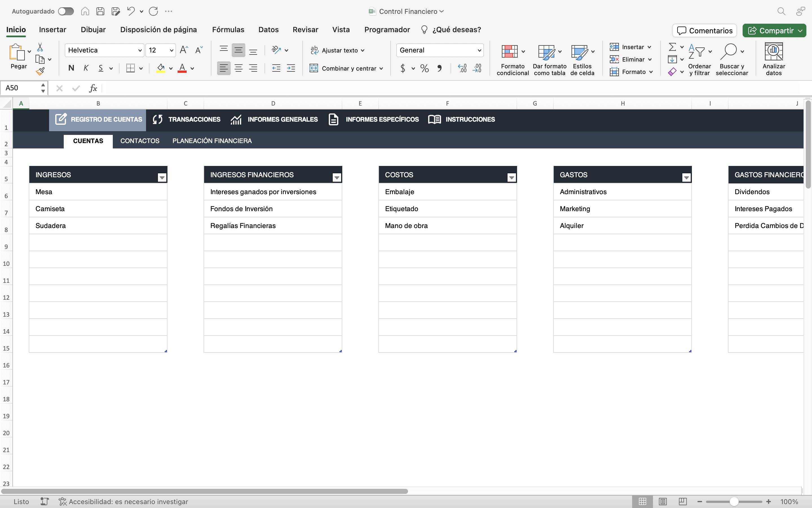Open the Revisar ribbon tab
Image resolution: width=812 pixels, height=508 pixels.
[x=305, y=30]
